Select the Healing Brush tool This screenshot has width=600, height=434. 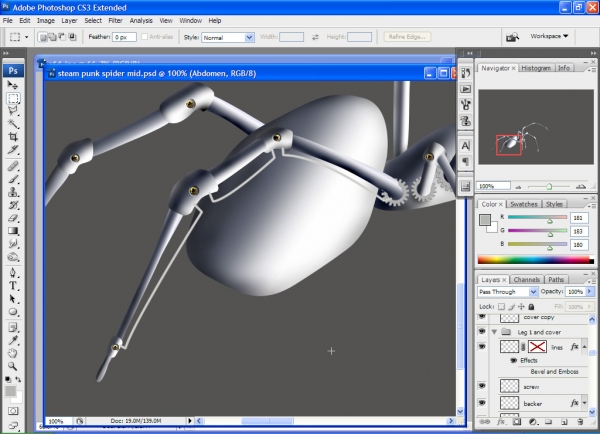[x=13, y=166]
